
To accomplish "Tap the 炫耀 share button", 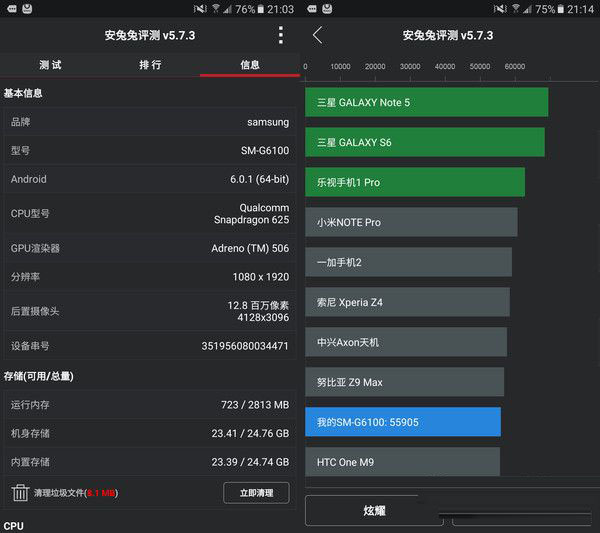I will pos(374,510).
